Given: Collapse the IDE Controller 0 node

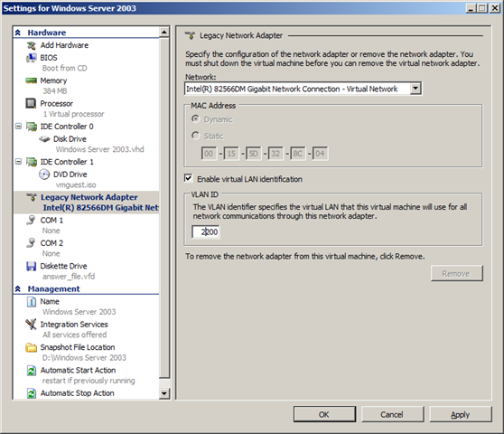Looking at the screenshot, I should (x=19, y=126).
